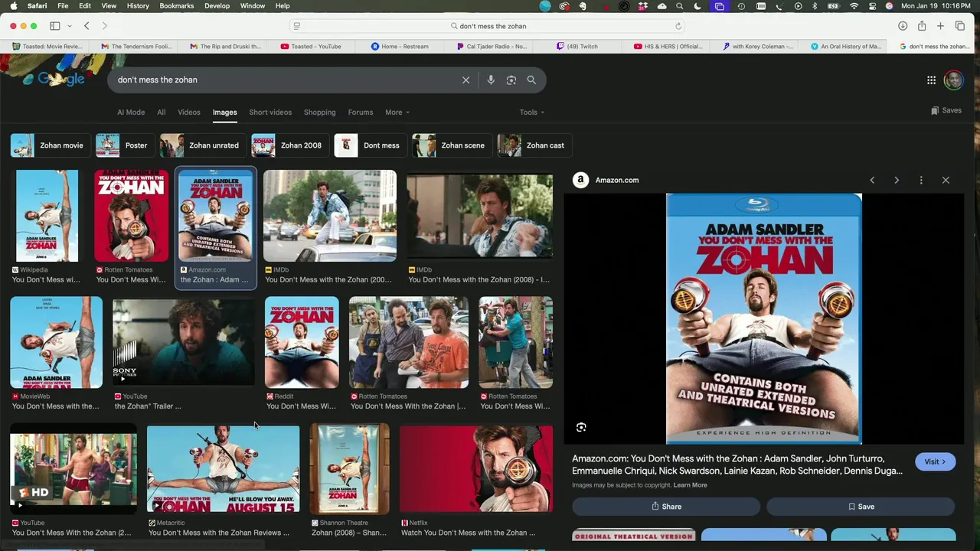
Task: Submit search with the magnifier icon
Action: 531,80
